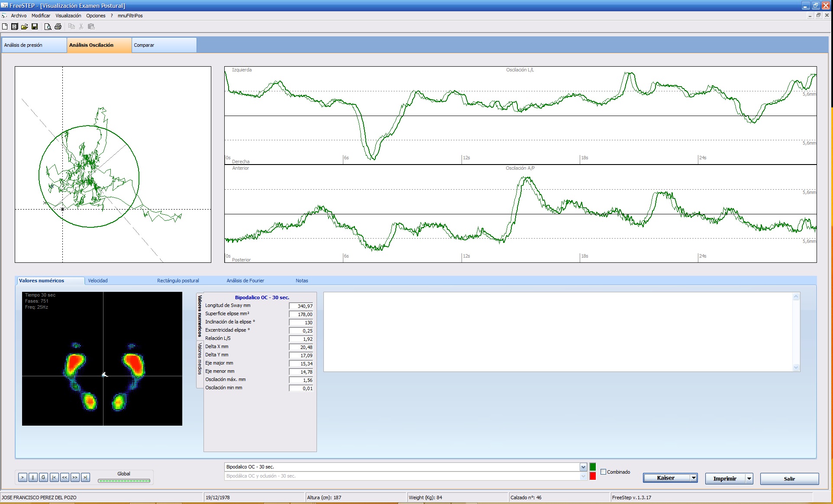Expand the disabled Bipodálica OC y oclusión dropdown arrow
The image size is (833, 504).
[x=583, y=476]
